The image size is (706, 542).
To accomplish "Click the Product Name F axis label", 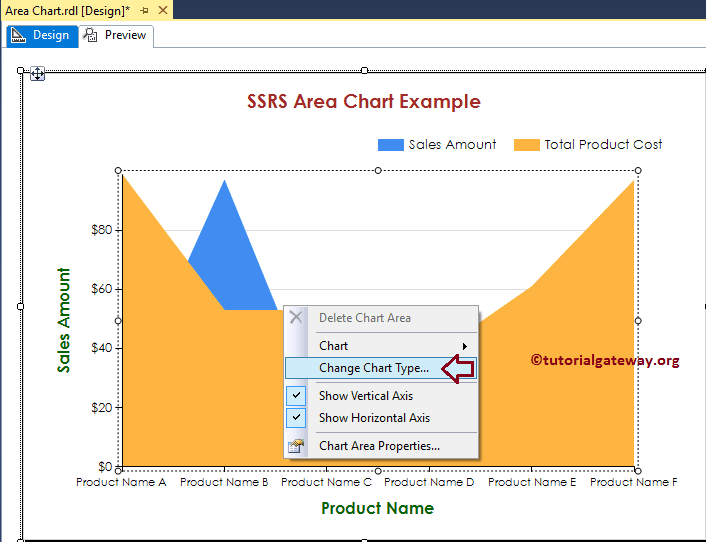I will click(x=634, y=482).
